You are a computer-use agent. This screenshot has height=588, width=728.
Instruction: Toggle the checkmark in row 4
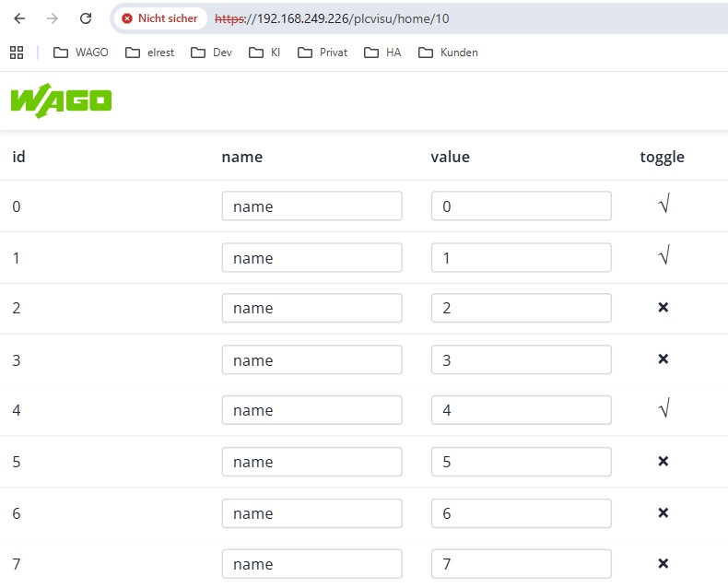pyautogui.click(x=663, y=408)
